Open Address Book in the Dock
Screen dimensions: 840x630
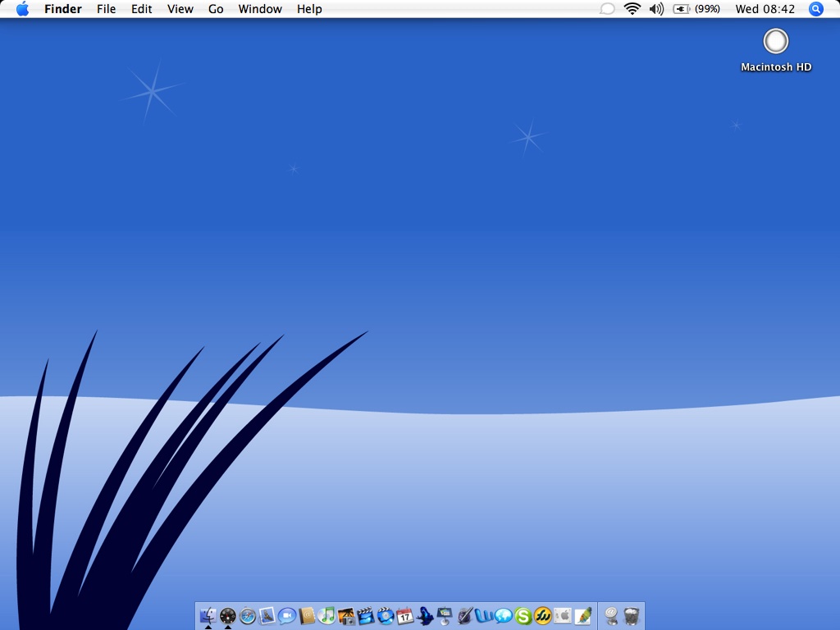(307, 615)
